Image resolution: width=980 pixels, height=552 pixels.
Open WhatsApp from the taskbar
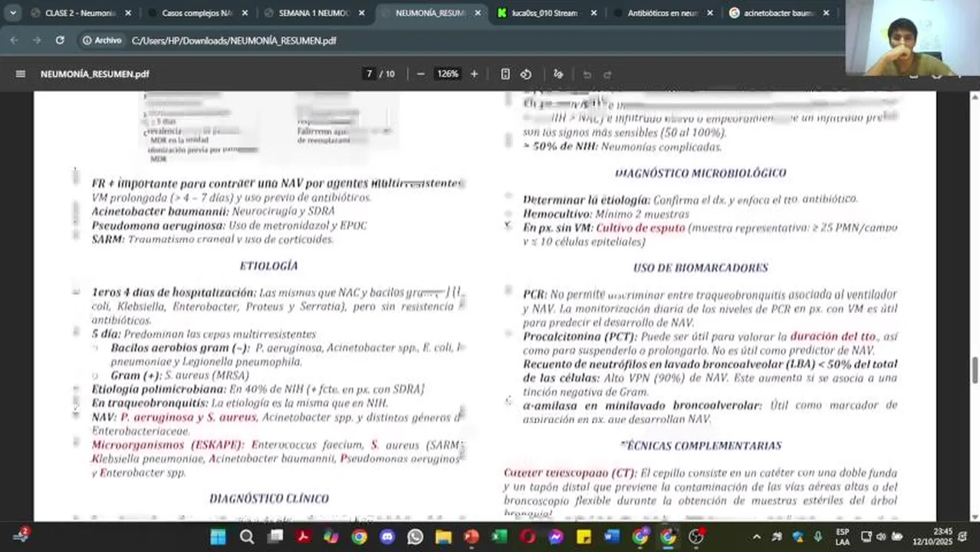415,537
